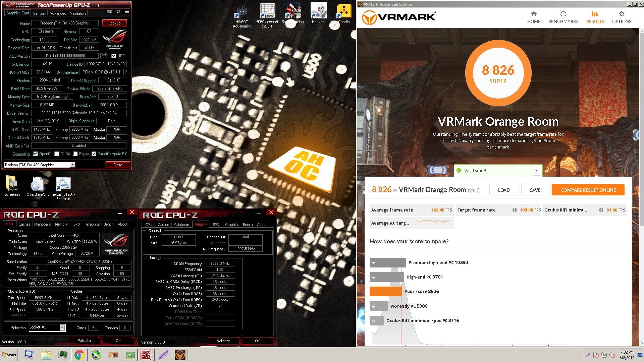This screenshot has width=644, height=362.
Task: Click the Start button
Action: [x=9, y=355]
